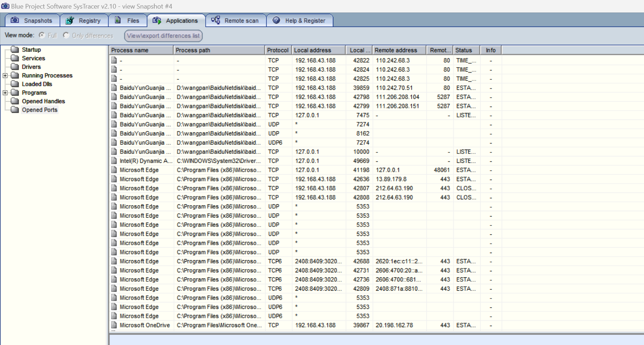The height and width of the screenshot is (345, 644).
Task: Click C:\Program Files\Microsoft One... path cell
Action: 219,325
